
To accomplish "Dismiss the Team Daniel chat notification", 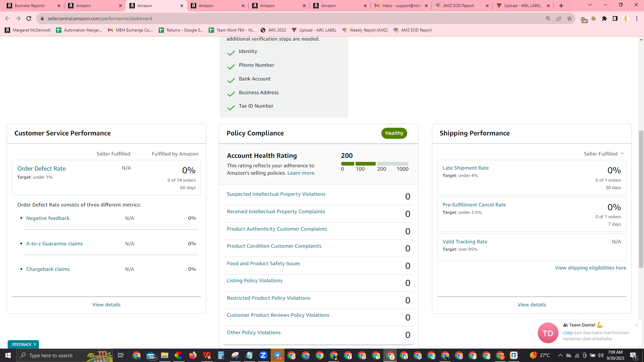I will click(636, 325).
